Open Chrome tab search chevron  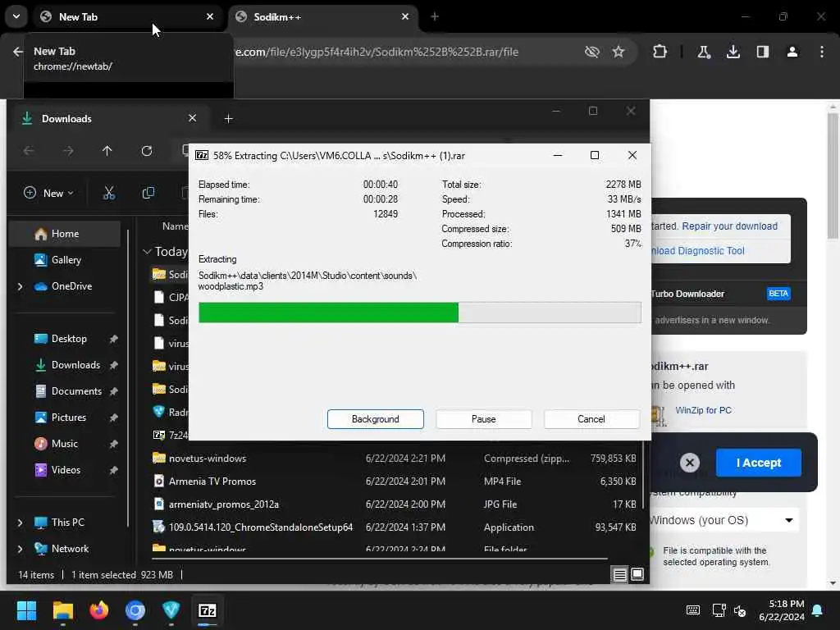(16, 16)
